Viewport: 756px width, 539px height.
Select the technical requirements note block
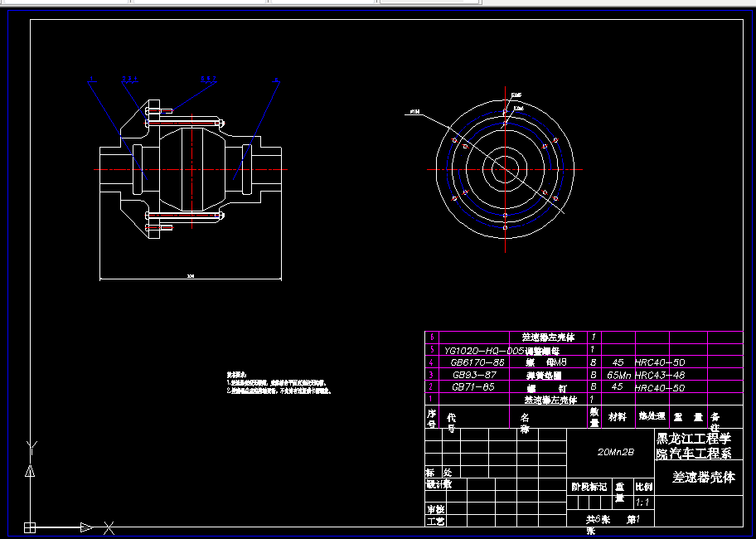[279, 383]
